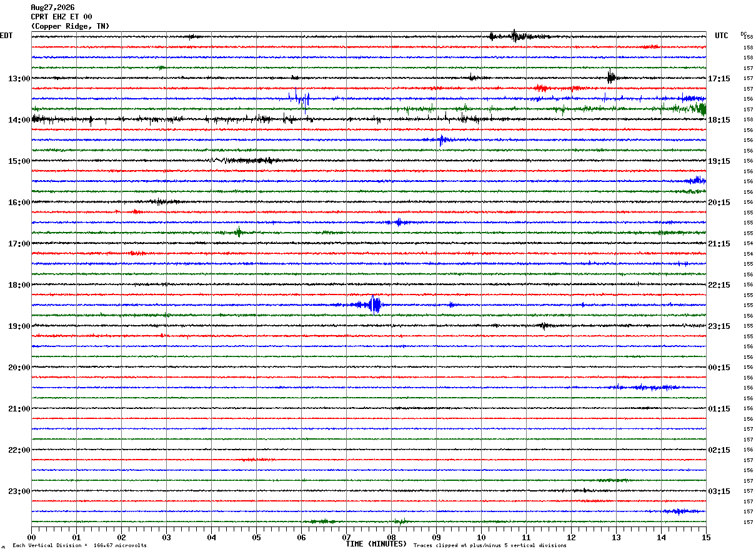Click the (Copper Ridge, TN) location text
The width and height of the screenshot is (756, 554).
click(x=70, y=26)
